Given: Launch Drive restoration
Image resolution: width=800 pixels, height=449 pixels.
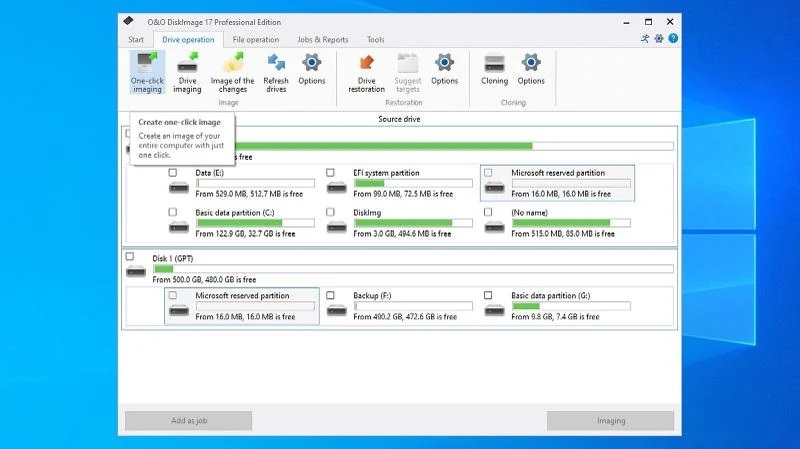Looking at the screenshot, I should (x=366, y=72).
